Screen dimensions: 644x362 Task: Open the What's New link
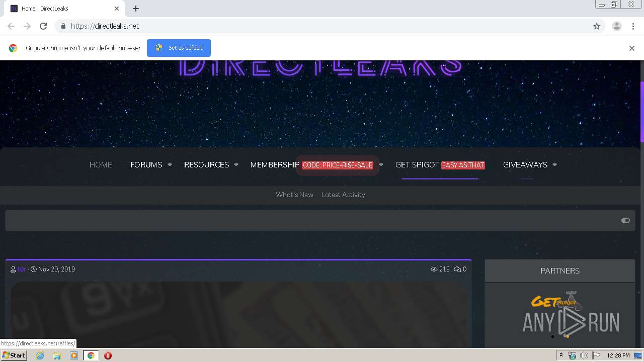(x=294, y=195)
